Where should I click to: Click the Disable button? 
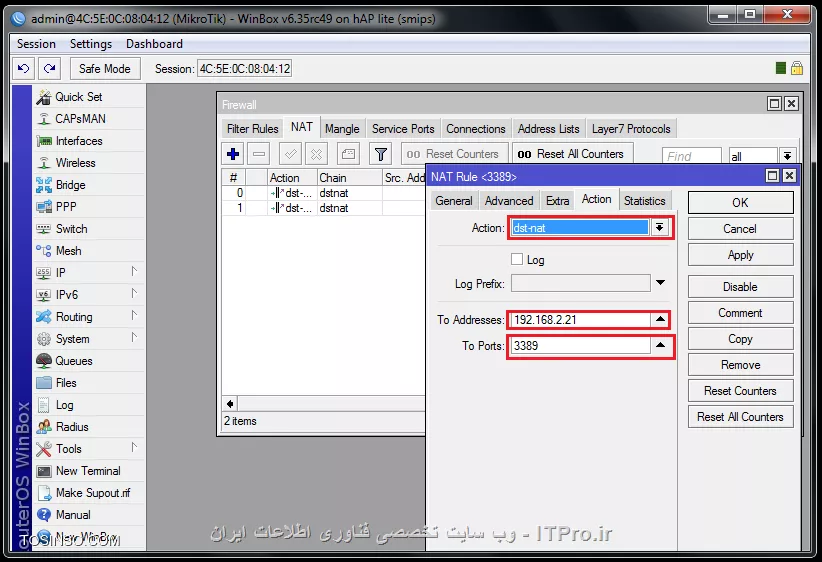[x=740, y=287]
